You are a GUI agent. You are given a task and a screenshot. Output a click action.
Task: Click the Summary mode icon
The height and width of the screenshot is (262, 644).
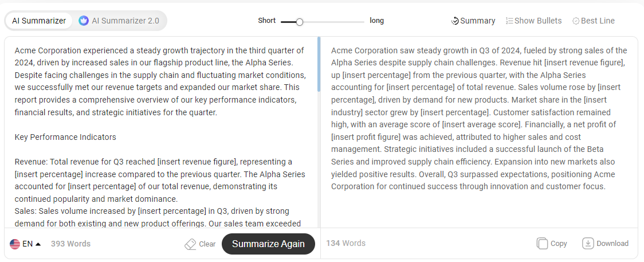455,21
